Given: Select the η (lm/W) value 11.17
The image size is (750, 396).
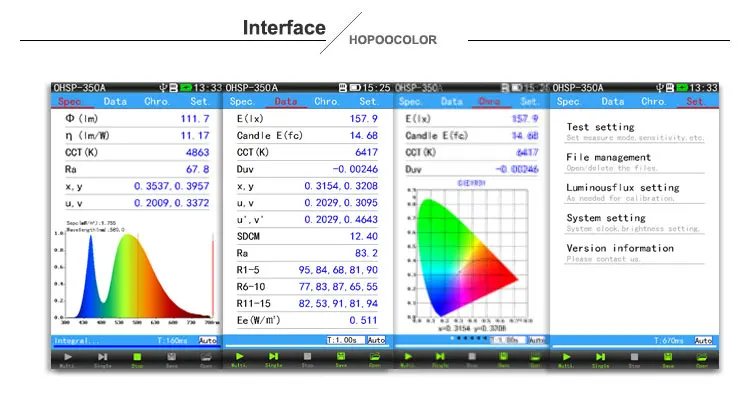Looking at the screenshot, I should coord(195,136).
